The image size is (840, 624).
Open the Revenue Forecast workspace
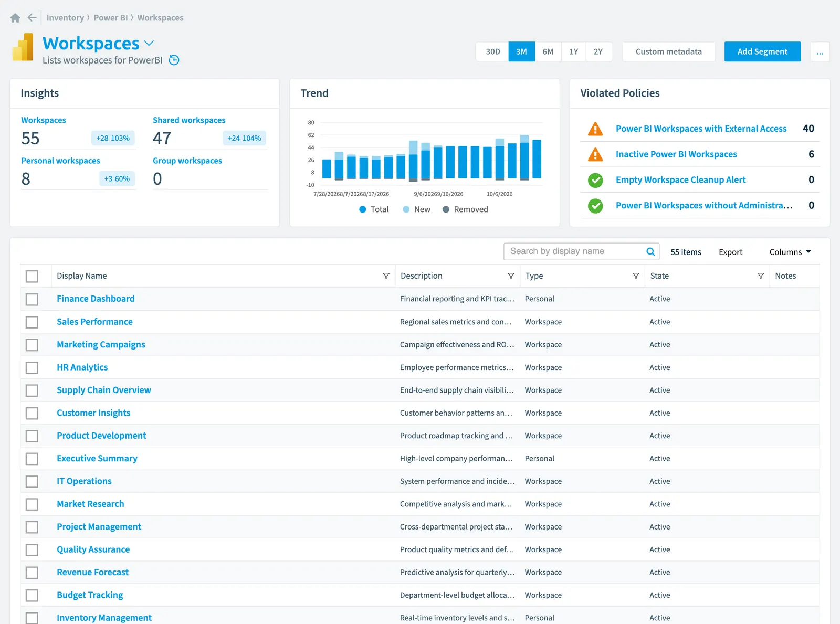(x=92, y=572)
